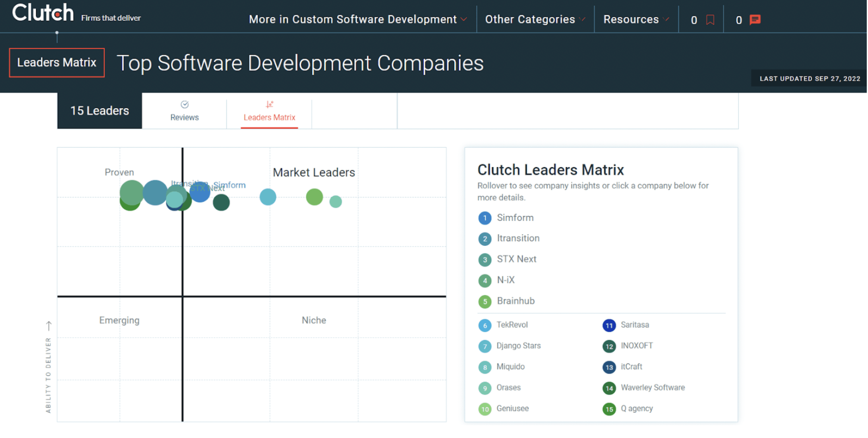Select the number 6 TekRevol badge
This screenshot has width=868, height=438.
[484, 325]
